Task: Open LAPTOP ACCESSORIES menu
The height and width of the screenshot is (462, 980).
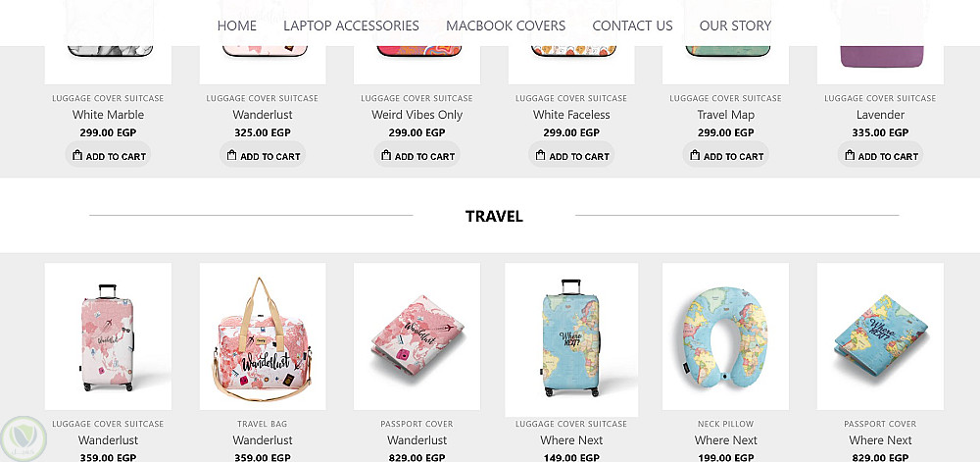Action: pos(351,26)
